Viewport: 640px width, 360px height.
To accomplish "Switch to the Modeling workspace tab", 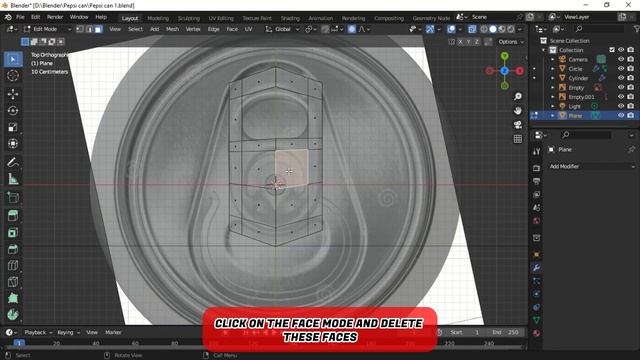I will [x=158, y=18].
